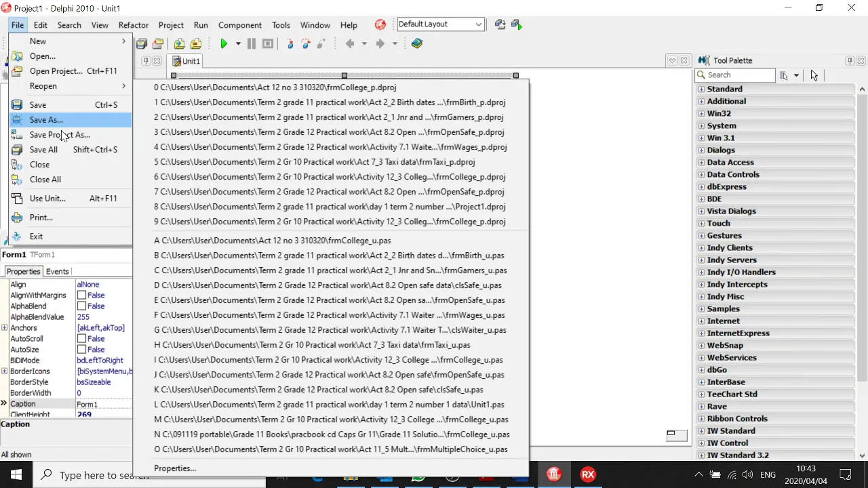Open the taskbar notification center

[x=846, y=474]
